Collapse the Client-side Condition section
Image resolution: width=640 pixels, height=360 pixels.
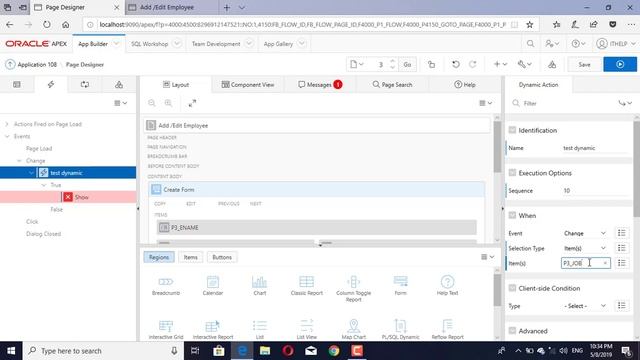(x=512, y=288)
